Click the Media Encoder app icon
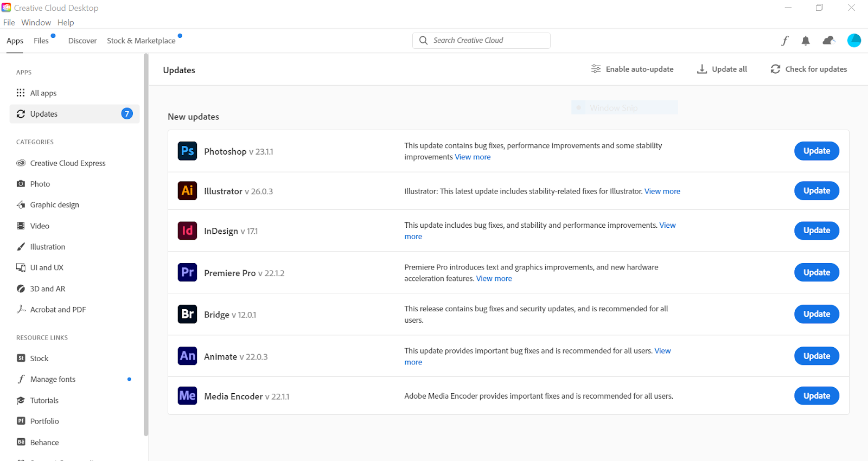868x461 pixels. click(187, 395)
